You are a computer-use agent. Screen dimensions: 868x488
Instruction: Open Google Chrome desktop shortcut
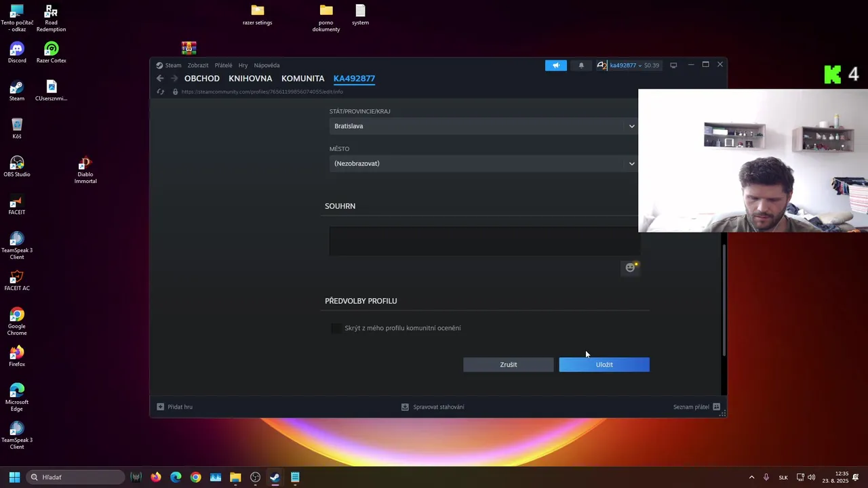[17, 322]
